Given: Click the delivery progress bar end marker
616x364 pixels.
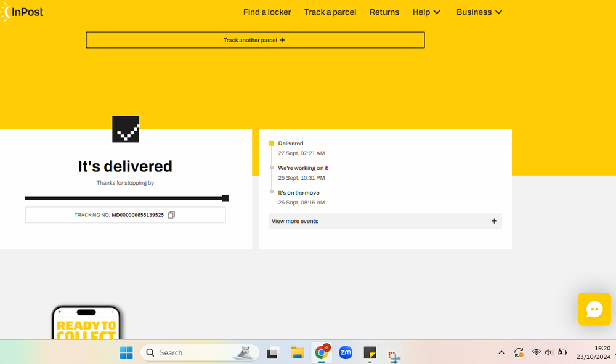Looking at the screenshot, I should pos(225,198).
